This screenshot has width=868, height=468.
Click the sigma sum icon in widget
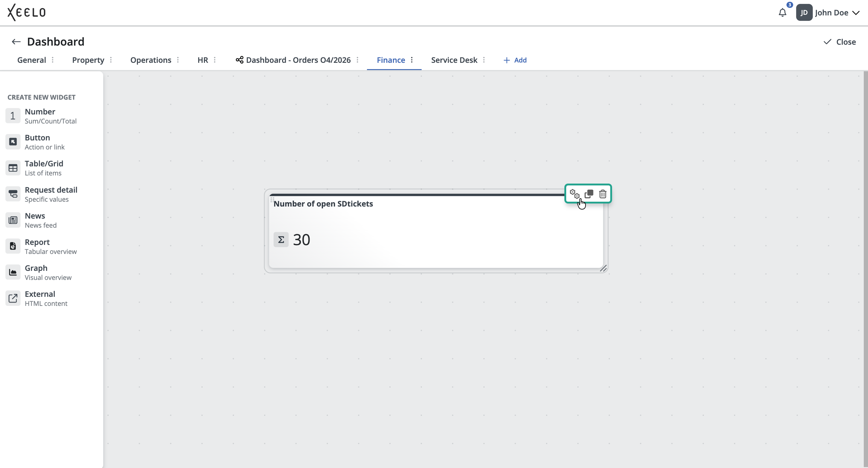281,240
